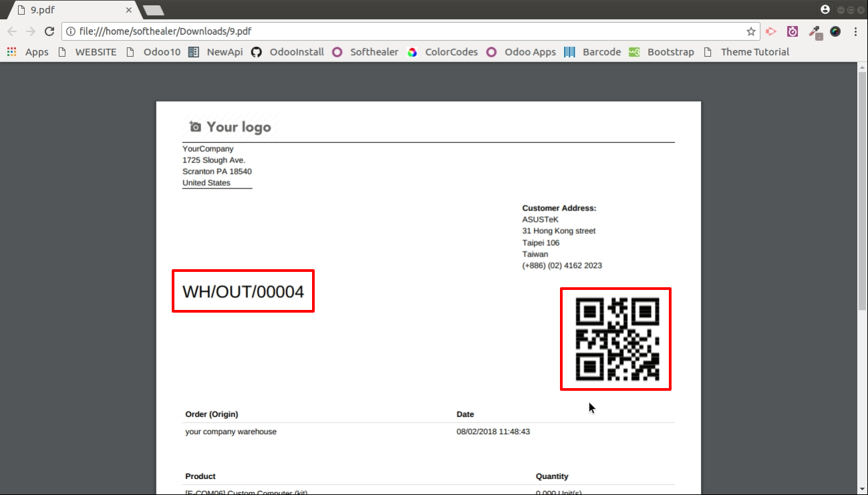The width and height of the screenshot is (868, 495).
Task: Go forward to next page
Action: [x=31, y=31]
